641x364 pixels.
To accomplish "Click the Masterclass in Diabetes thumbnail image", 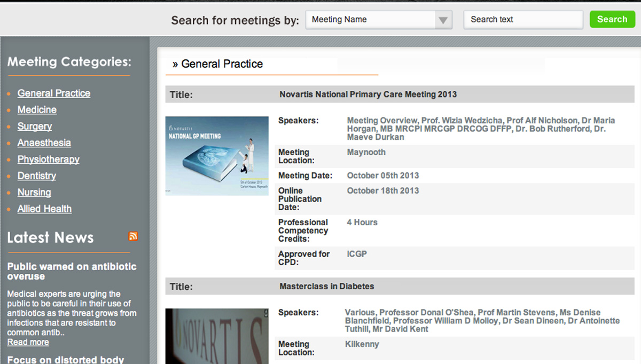I will [x=217, y=336].
